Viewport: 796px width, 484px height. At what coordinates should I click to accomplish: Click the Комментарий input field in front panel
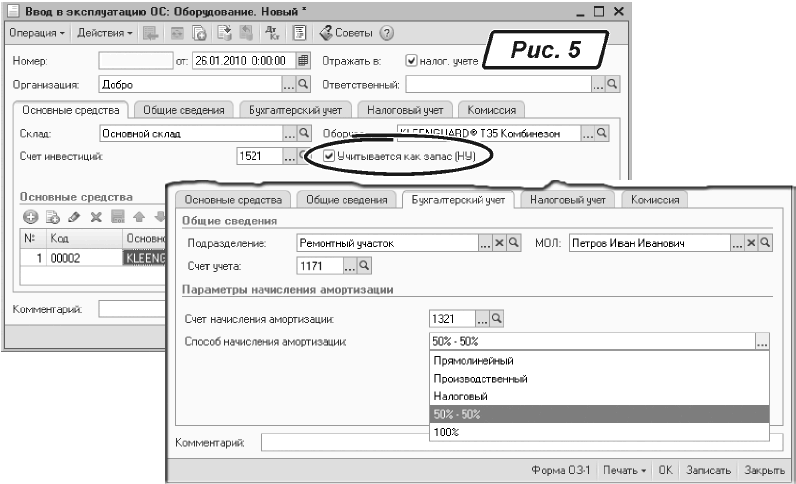515,442
